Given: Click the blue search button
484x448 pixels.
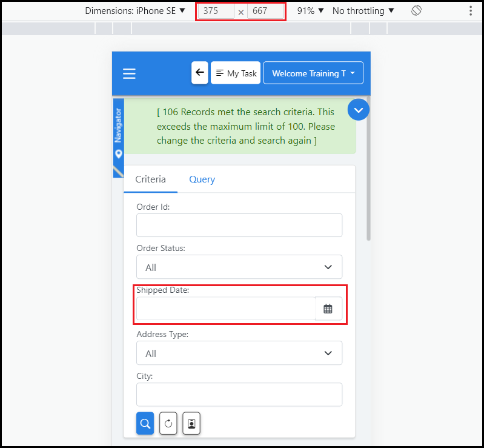Looking at the screenshot, I should tap(145, 423).
